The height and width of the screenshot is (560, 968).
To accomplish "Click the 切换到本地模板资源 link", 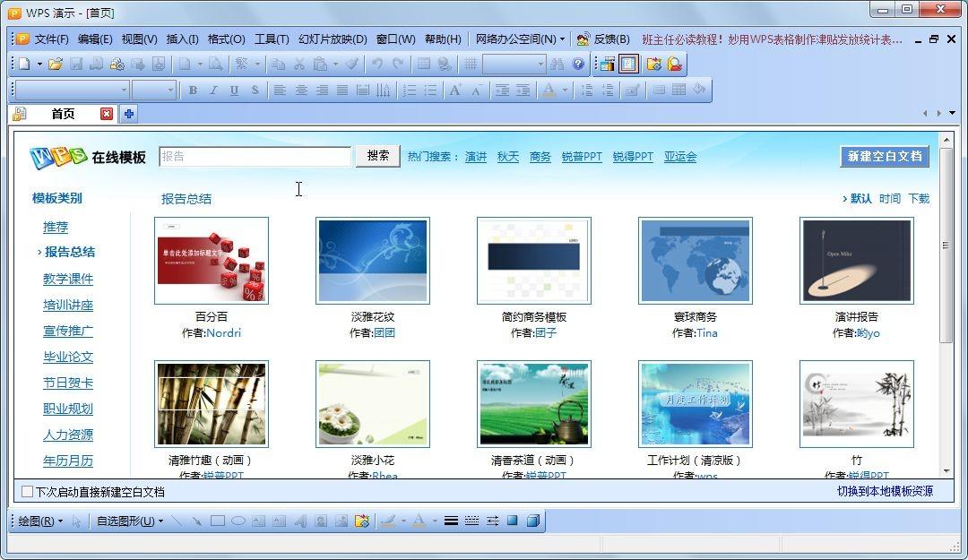I will pos(885,491).
